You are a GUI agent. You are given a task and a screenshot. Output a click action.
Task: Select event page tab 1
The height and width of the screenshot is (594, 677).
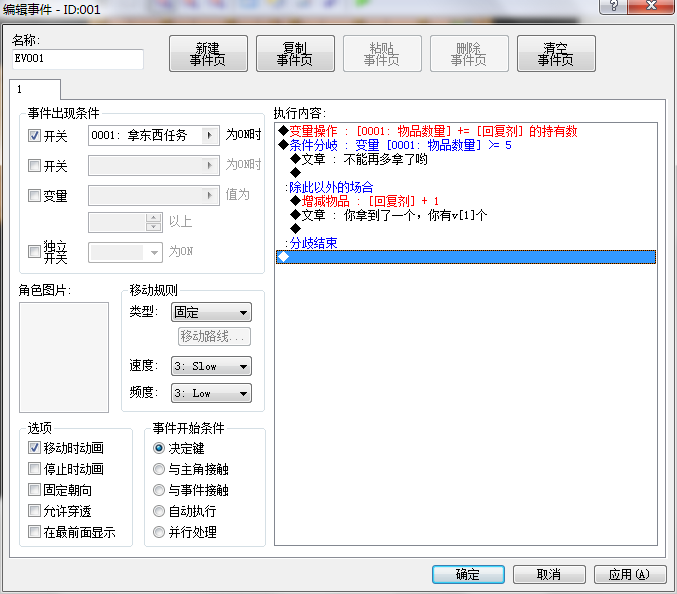point(35,89)
